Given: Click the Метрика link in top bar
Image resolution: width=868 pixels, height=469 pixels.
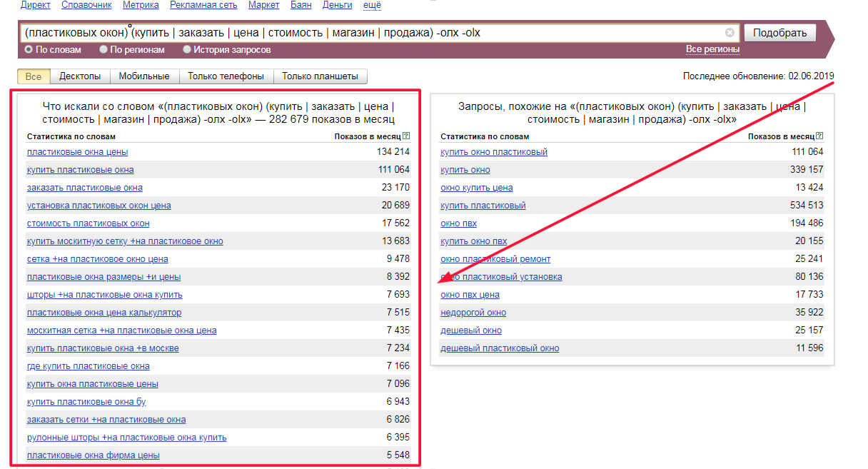Looking at the screenshot, I should pyautogui.click(x=141, y=5).
